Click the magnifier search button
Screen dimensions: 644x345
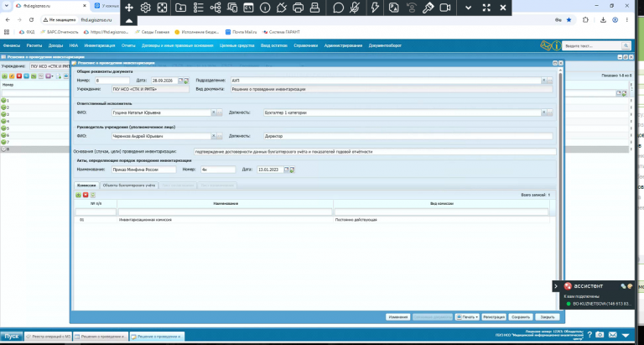click(626, 45)
